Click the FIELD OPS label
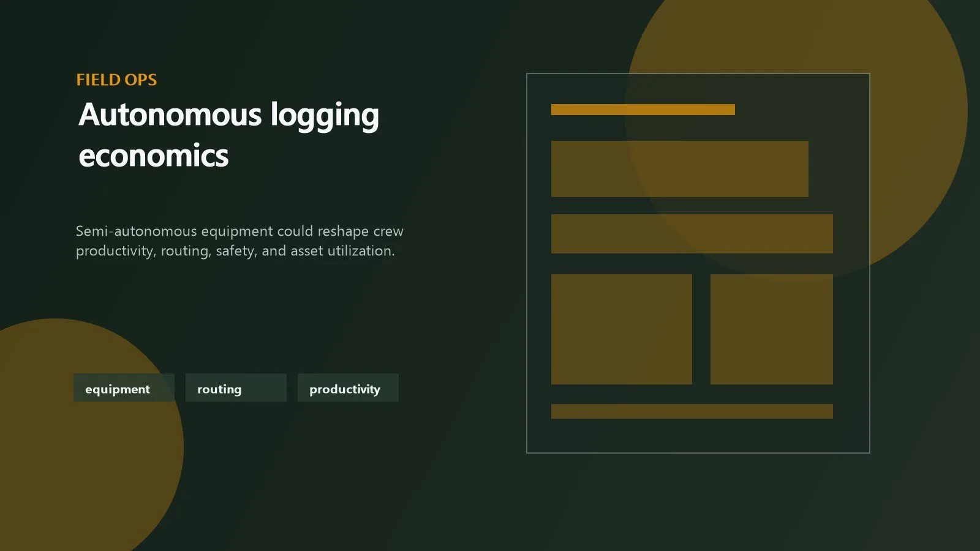 tap(116, 80)
